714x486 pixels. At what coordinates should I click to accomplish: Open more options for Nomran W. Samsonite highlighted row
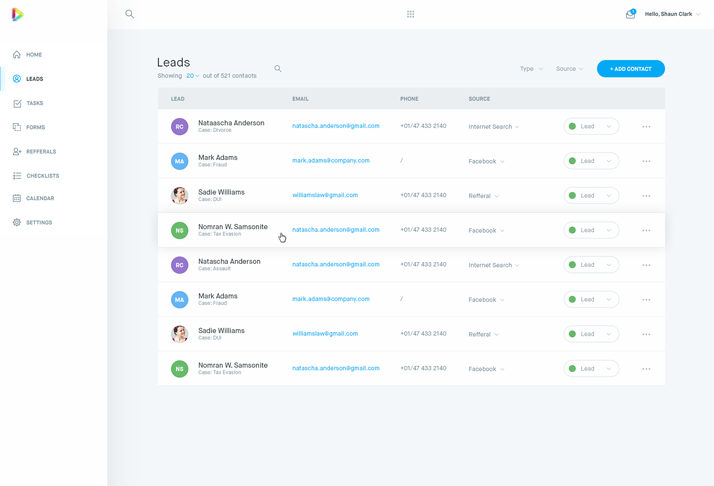coord(646,231)
